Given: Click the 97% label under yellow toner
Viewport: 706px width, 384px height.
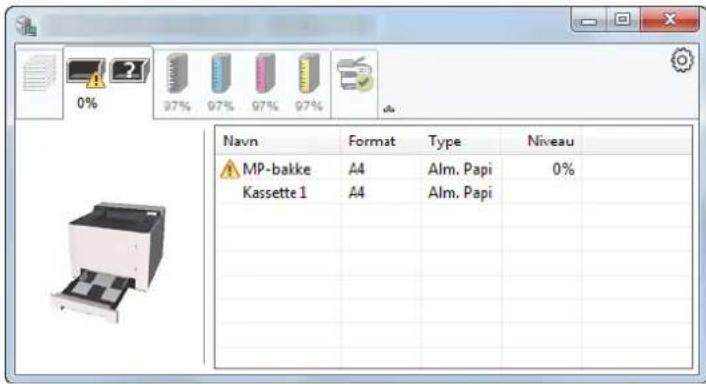Looking at the screenshot, I should tap(309, 106).
